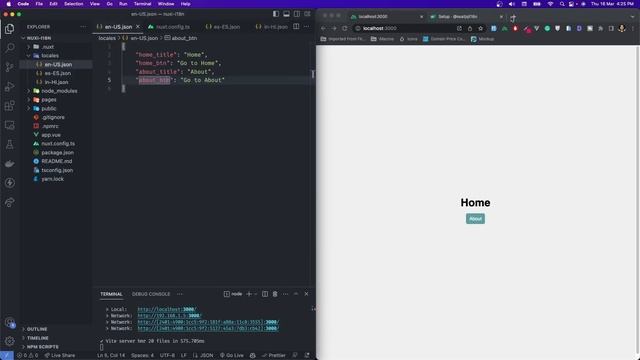640x360 pixels.
Task: Click Prettier in status bar
Action: pyautogui.click(x=273, y=356)
